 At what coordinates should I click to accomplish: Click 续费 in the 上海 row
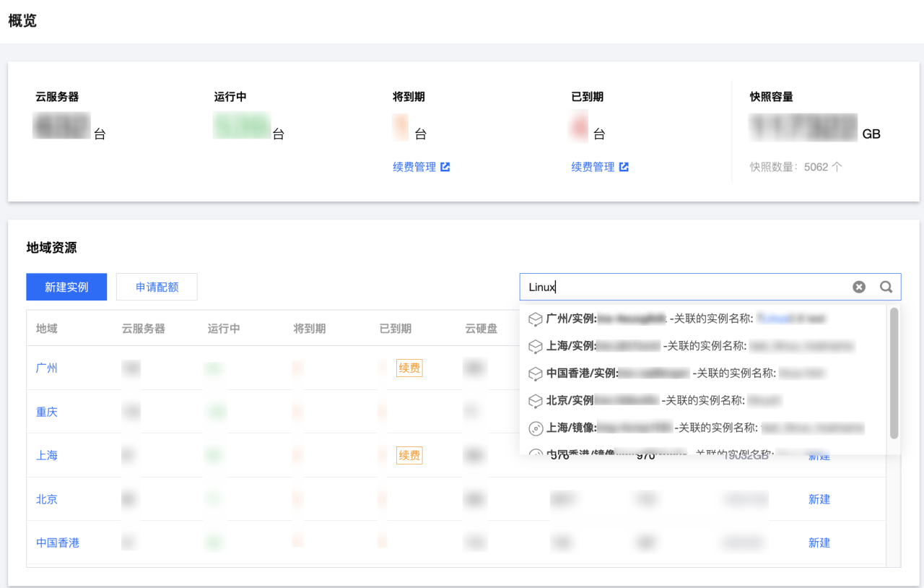[409, 455]
